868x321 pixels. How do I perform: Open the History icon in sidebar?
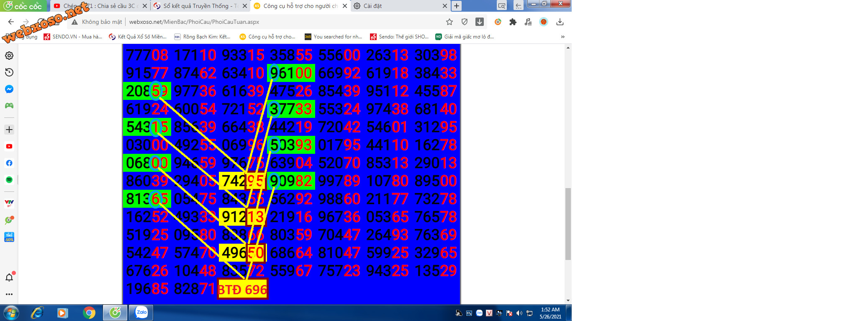9,72
